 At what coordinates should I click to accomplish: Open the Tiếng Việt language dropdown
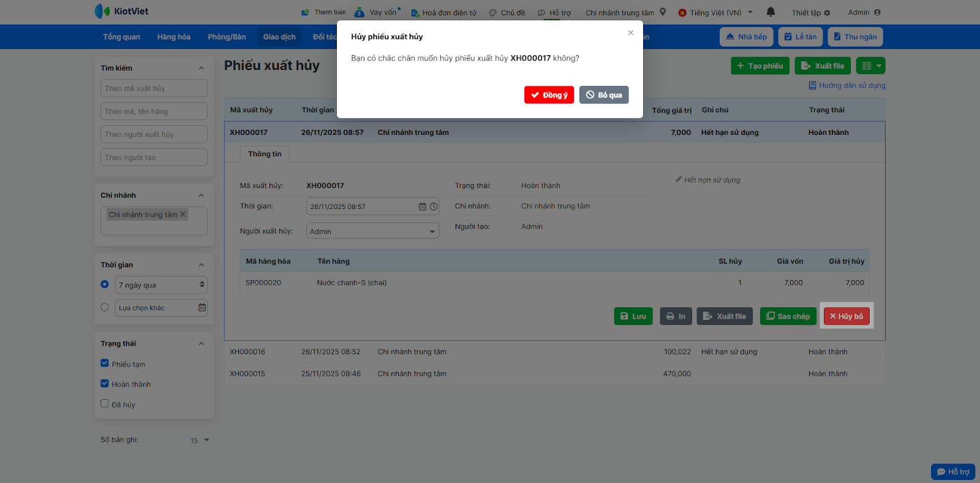point(715,12)
